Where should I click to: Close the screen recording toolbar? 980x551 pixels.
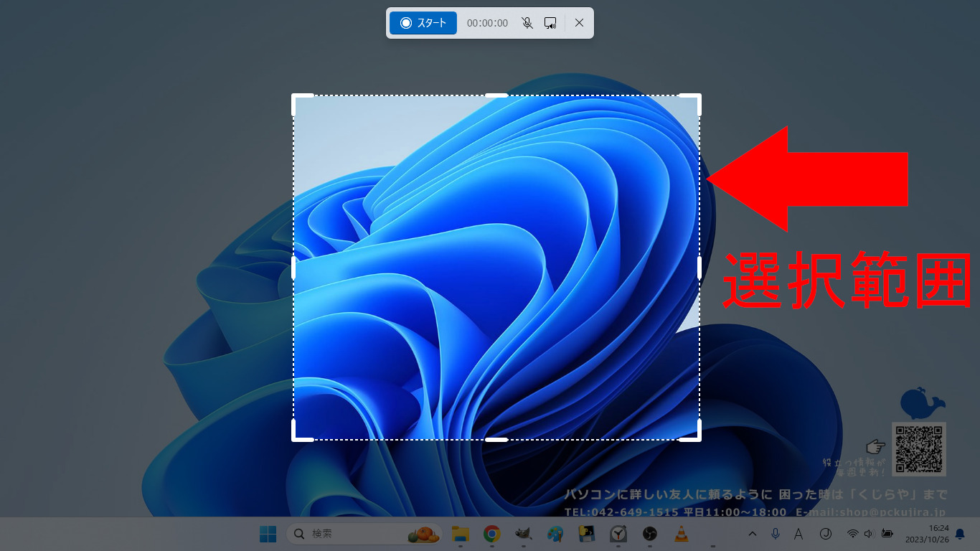coord(579,23)
